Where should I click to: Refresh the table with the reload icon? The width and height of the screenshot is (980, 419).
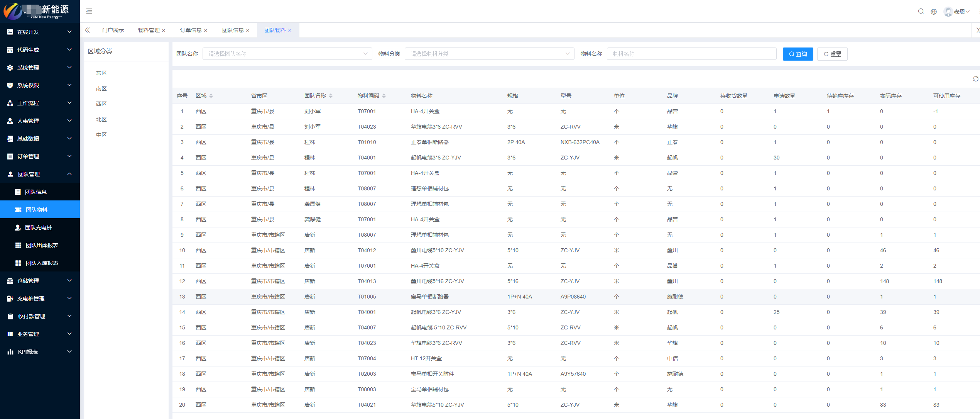point(976,79)
